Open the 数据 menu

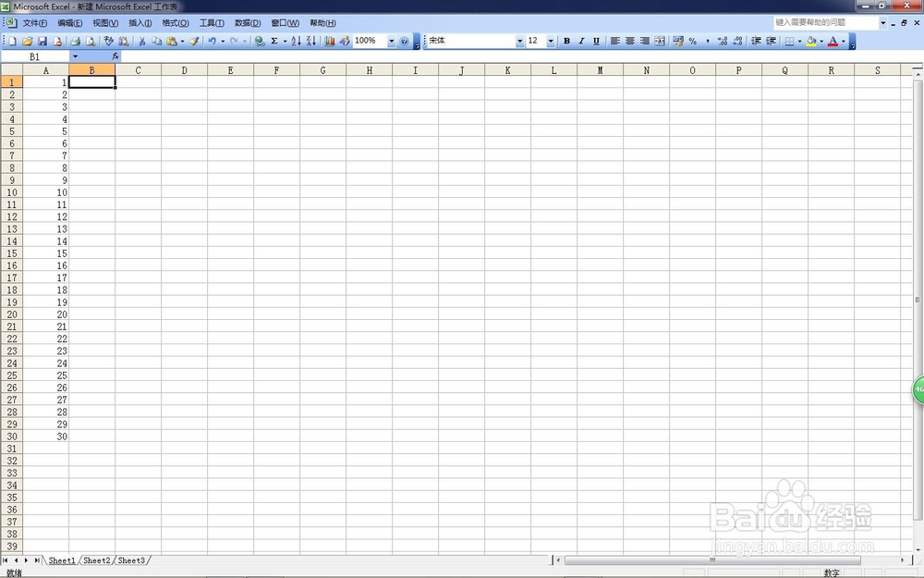(246, 23)
